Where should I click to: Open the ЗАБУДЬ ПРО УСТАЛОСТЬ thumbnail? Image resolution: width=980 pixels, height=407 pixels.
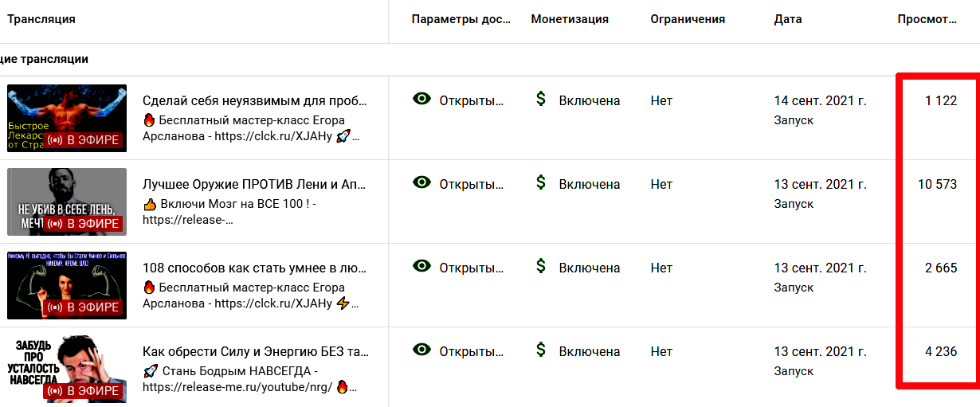tap(67, 369)
